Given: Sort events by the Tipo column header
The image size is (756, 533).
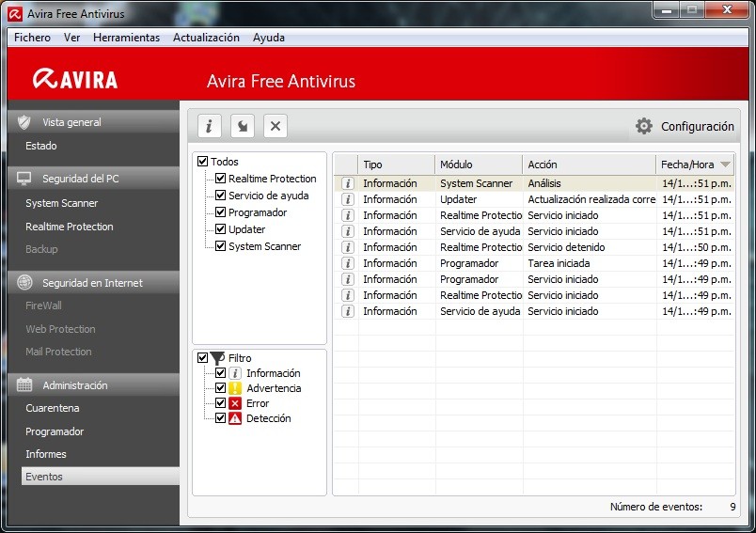Looking at the screenshot, I should click(x=396, y=165).
